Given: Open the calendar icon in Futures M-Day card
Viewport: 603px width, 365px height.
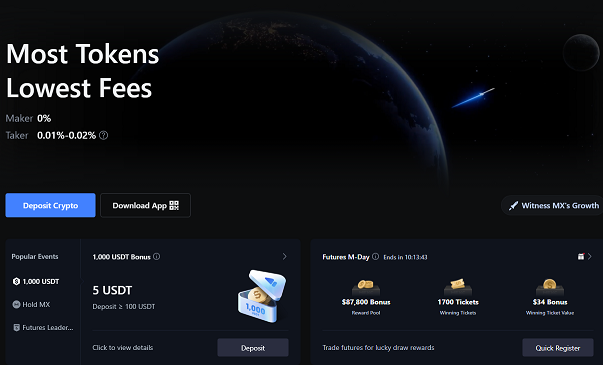Looking at the screenshot, I should pyautogui.click(x=581, y=257).
